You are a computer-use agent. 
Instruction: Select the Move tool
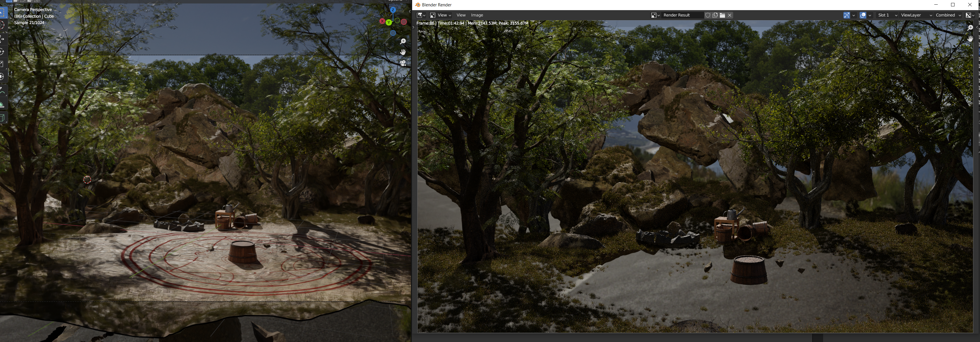(2, 39)
